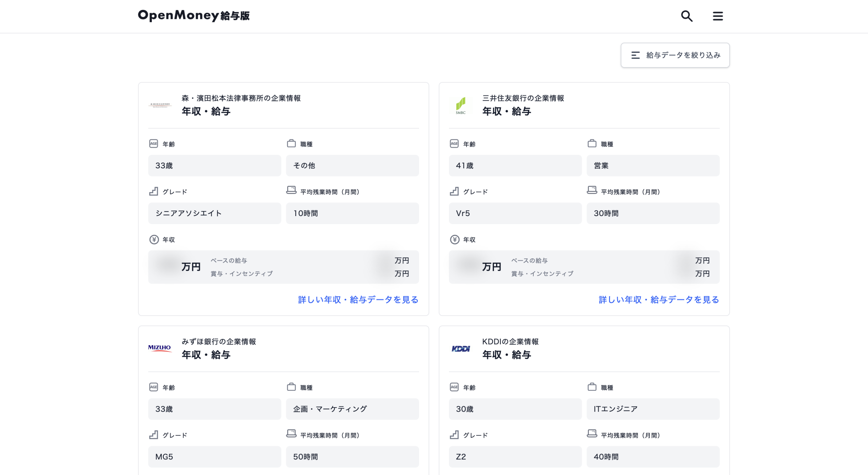The height and width of the screenshot is (475, 868).
Task: Click the overtime laptop icon in 森・濱田松本 card
Action: click(291, 190)
